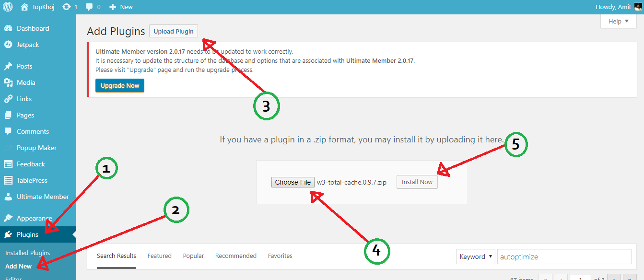Switch to the Recommended tab

point(236,256)
